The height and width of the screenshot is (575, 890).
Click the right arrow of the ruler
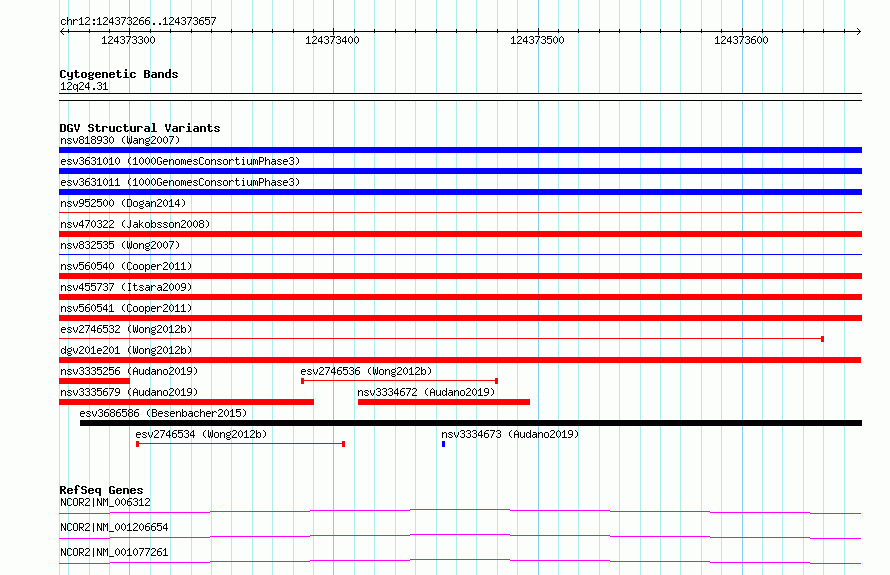pos(858,31)
